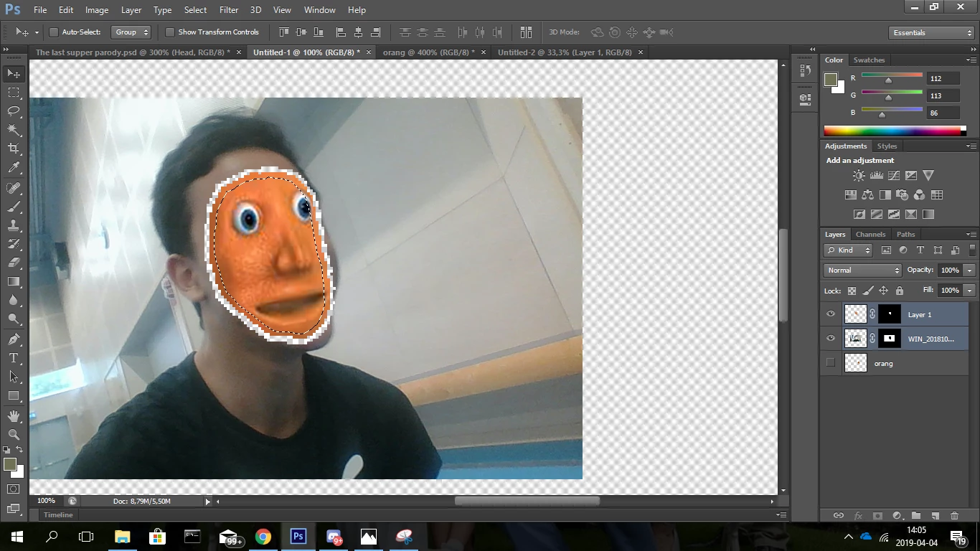This screenshot has height=551, width=980.
Task: Select the Rectangular Marquee tool
Action: coord(14,93)
